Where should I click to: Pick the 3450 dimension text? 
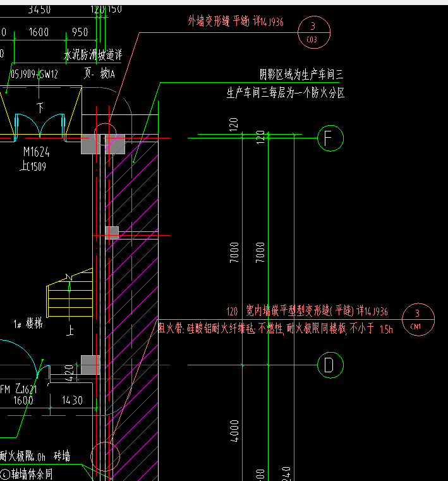click(40, 9)
